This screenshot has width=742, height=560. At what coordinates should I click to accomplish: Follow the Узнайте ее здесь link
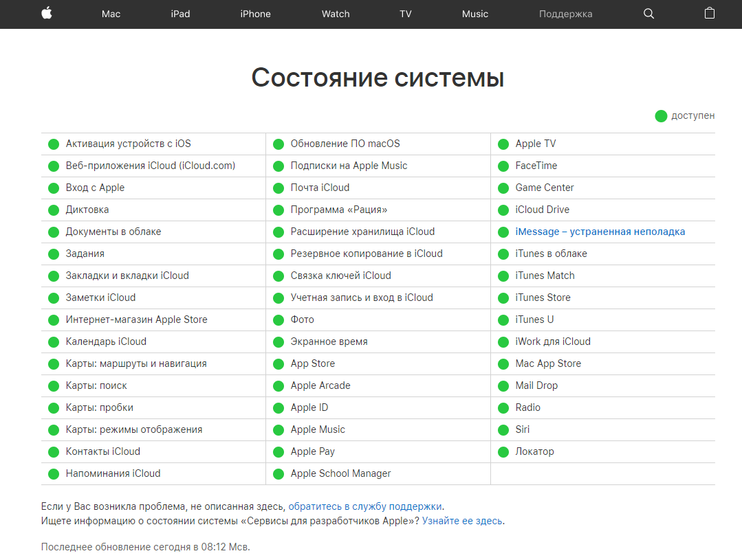[462, 522]
